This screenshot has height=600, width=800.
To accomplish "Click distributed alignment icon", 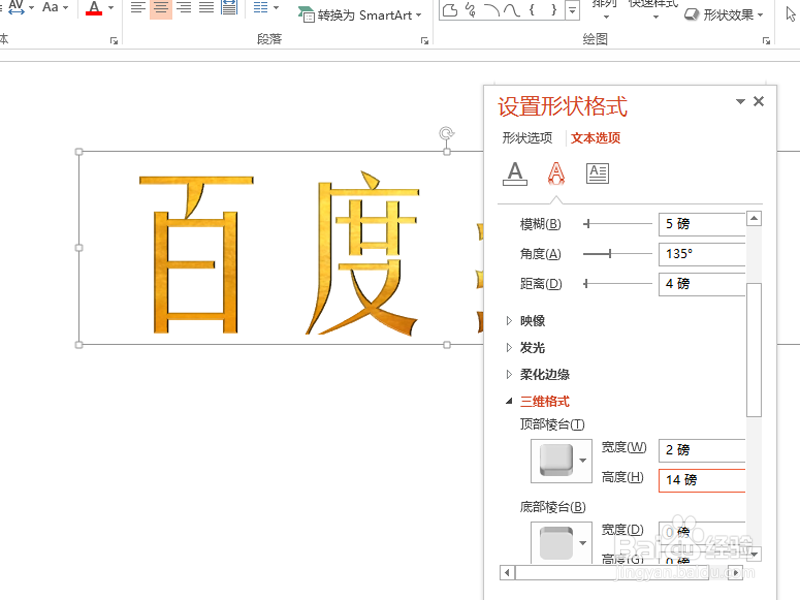I will tap(229, 8).
